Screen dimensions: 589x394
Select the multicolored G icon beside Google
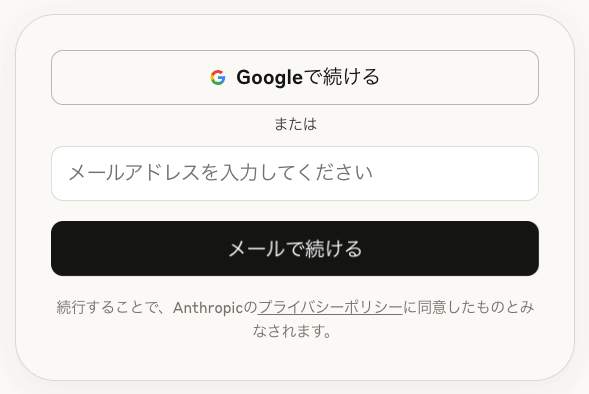point(218,77)
